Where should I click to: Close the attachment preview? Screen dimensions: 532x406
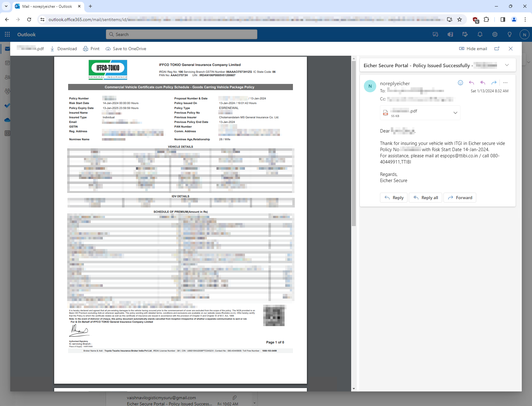pyautogui.click(x=511, y=49)
